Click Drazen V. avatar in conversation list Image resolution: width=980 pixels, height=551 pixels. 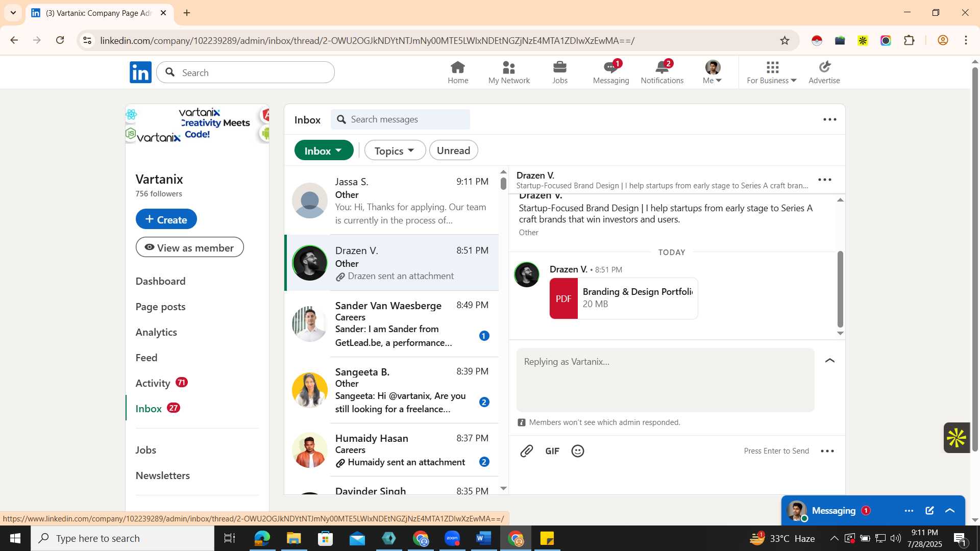coord(309,263)
